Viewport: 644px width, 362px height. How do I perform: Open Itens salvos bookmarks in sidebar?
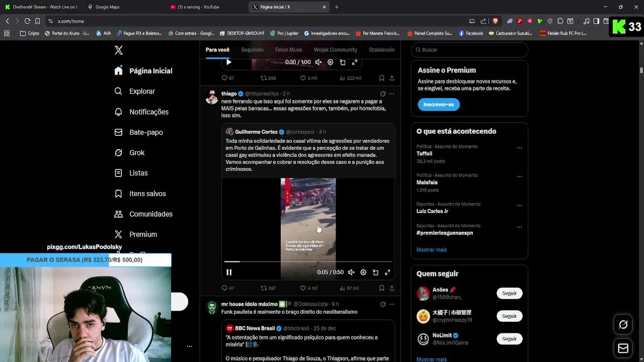click(140, 194)
